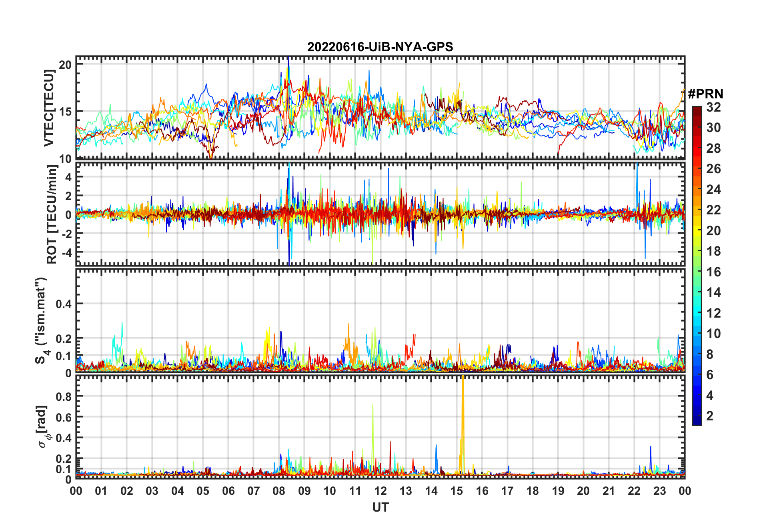Click the colorbar tick label 16
Screen dimensions: 761x532
click(713, 272)
